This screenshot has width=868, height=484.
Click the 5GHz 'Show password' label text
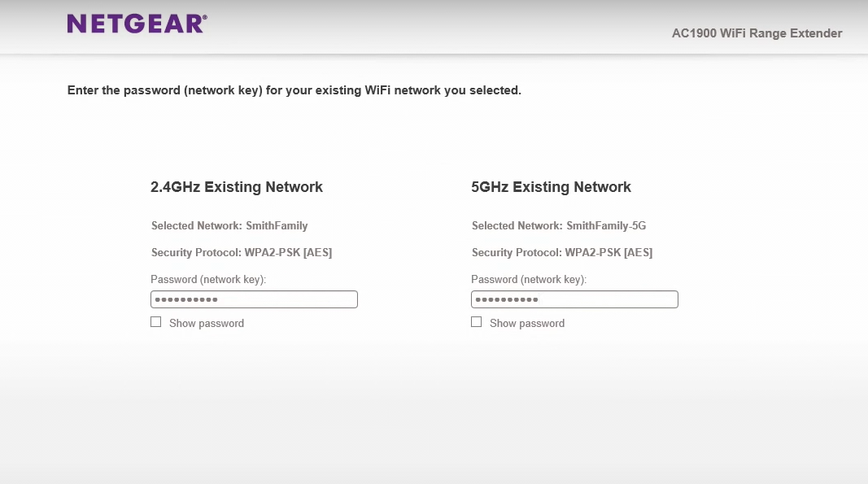coord(527,323)
